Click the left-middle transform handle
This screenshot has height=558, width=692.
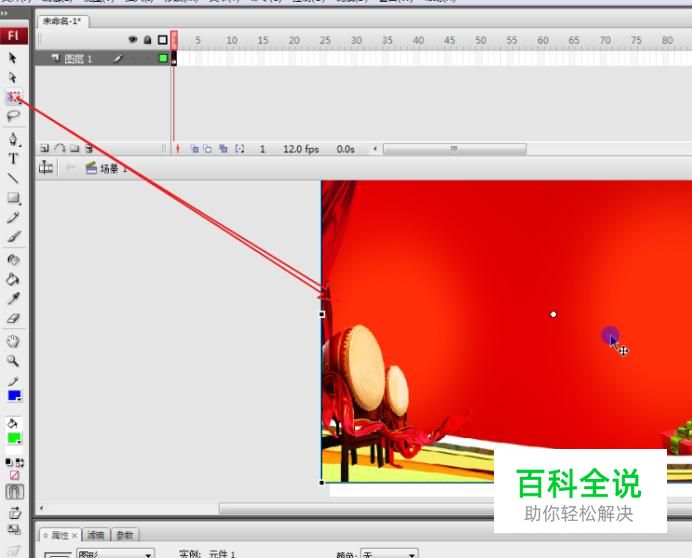pyautogui.click(x=322, y=314)
